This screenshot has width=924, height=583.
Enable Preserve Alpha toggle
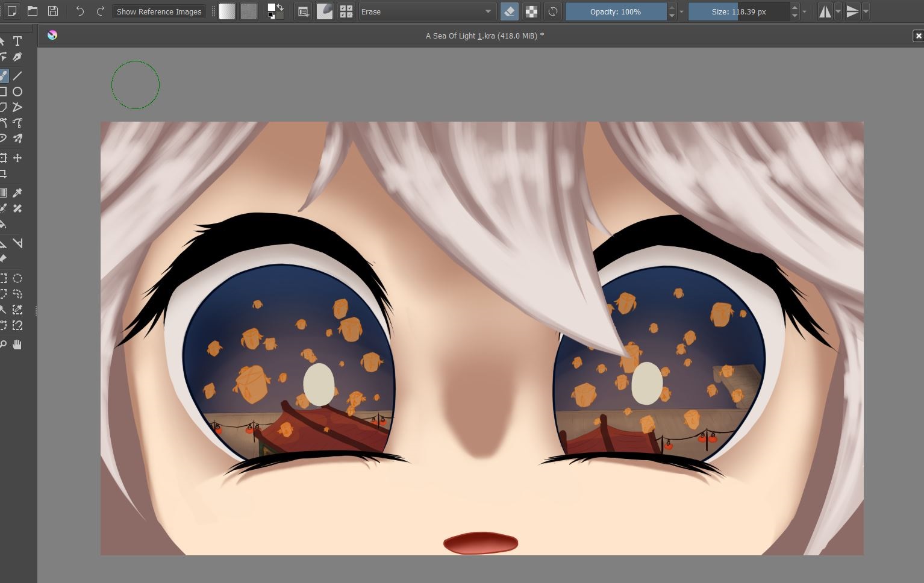tap(531, 11)
